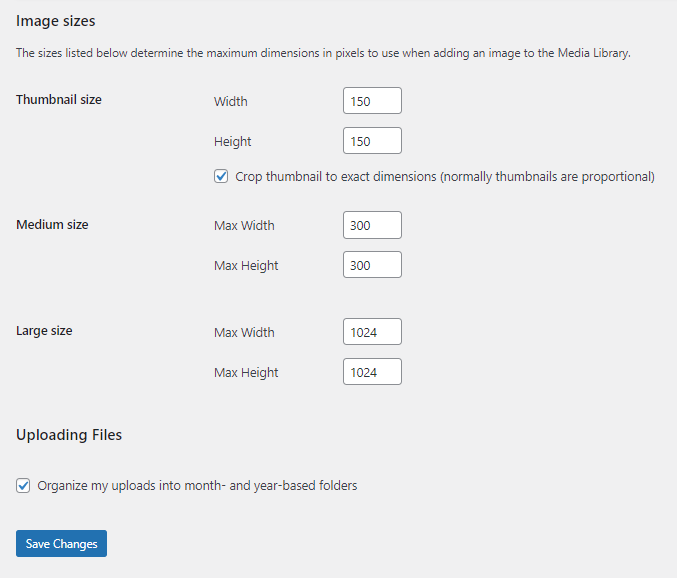
Task: Uncheck Organize my uploads into folders checkbox
Action: point(23,486)
